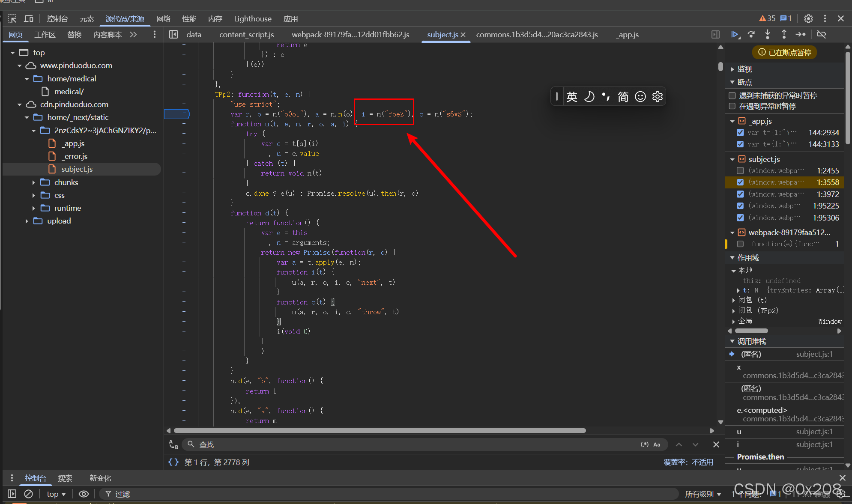Open _error.js in file tree
Screen dimensions: 852x504
pos(75,156)
